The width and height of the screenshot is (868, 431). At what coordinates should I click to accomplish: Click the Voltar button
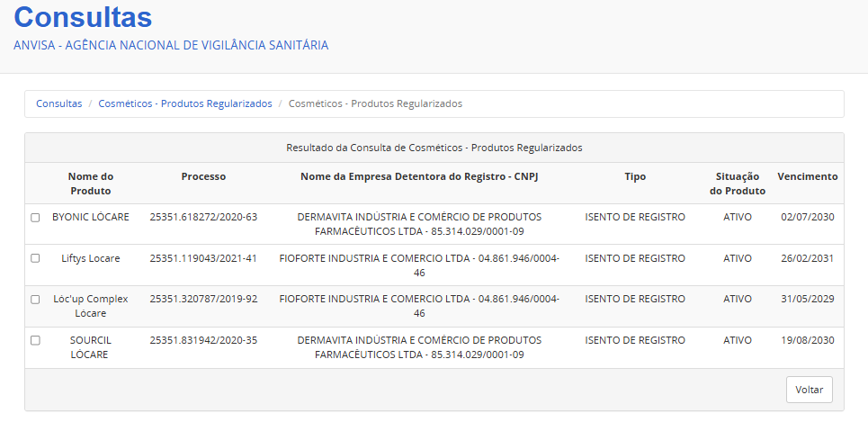coord(809,390)
